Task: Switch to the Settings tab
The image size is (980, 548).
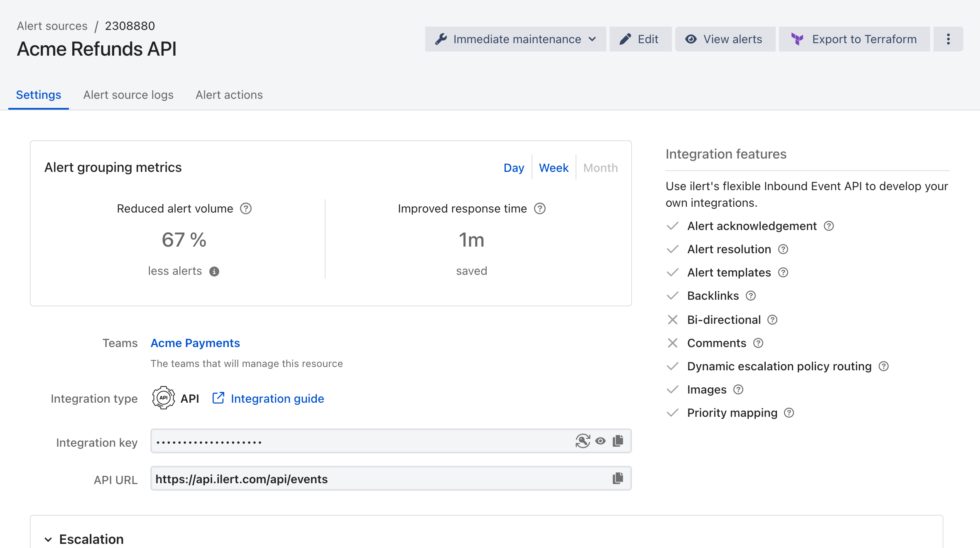Action: [x=39, y=95]
